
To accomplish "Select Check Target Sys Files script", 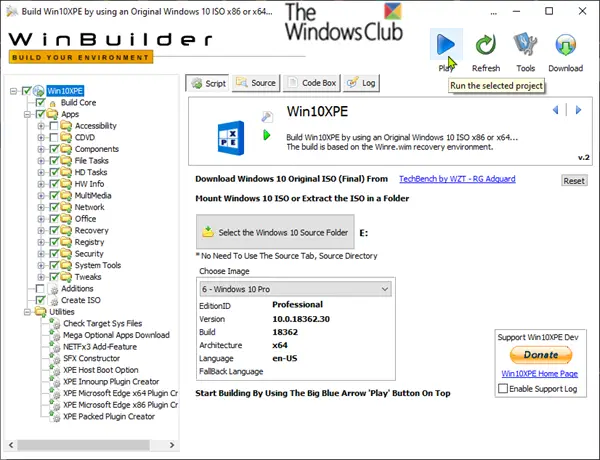I will coord(103,323).
